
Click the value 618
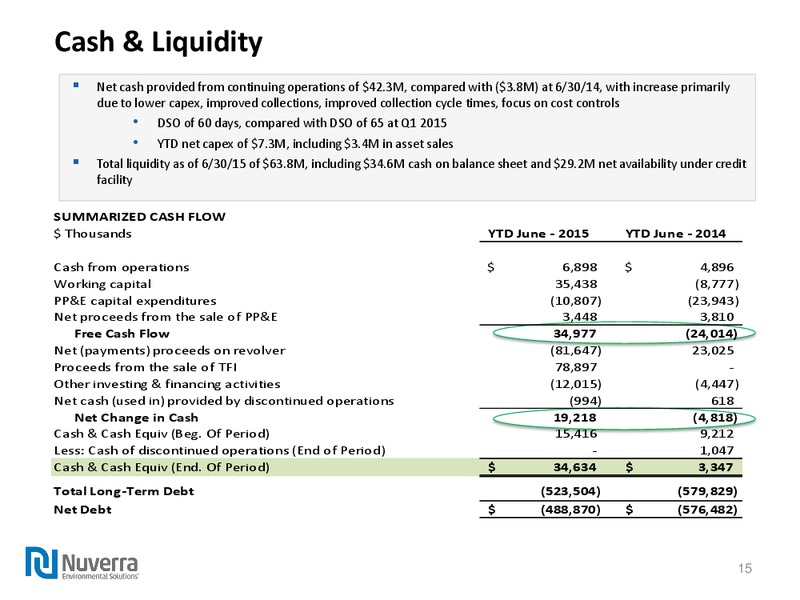point(722,401)
